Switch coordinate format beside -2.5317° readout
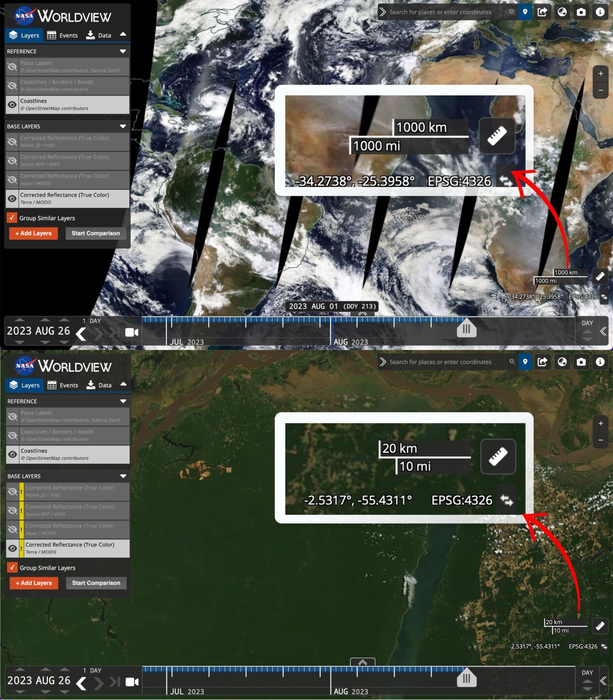Image resolution: width=613 pixels, height=700 pixels. pyautogui.click(x=604, y=646)
